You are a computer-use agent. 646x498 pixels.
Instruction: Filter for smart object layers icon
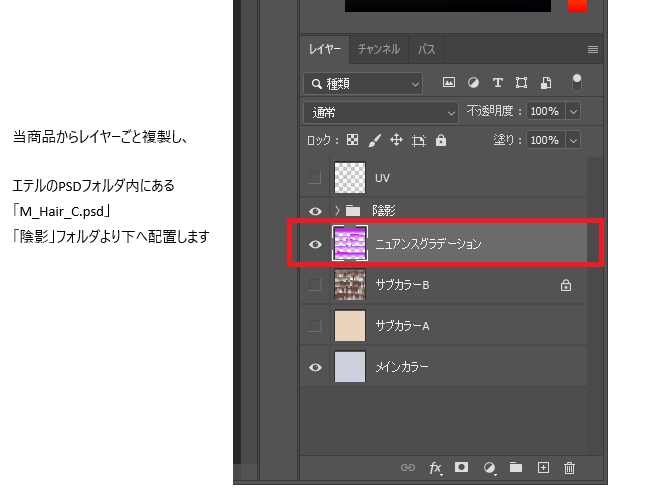tap(545, 83)
